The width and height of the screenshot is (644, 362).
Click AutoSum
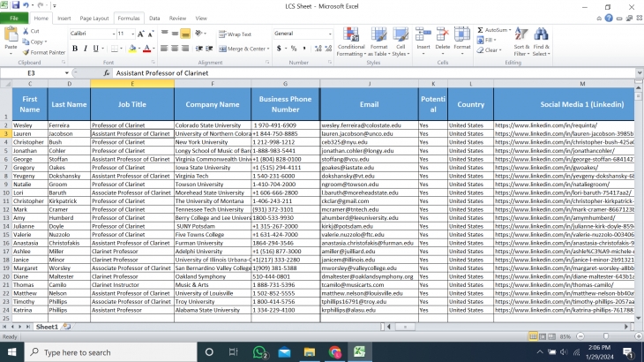point(492,30)
